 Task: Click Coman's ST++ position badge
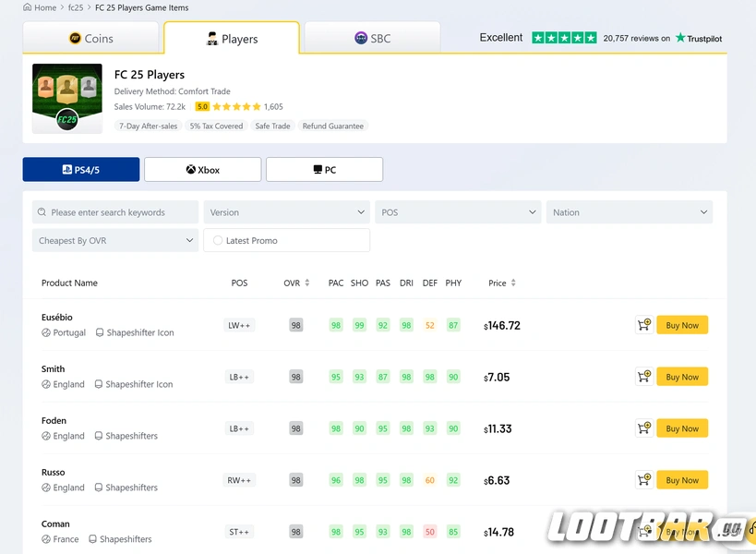pyautogui.click(x=239, y=532)
